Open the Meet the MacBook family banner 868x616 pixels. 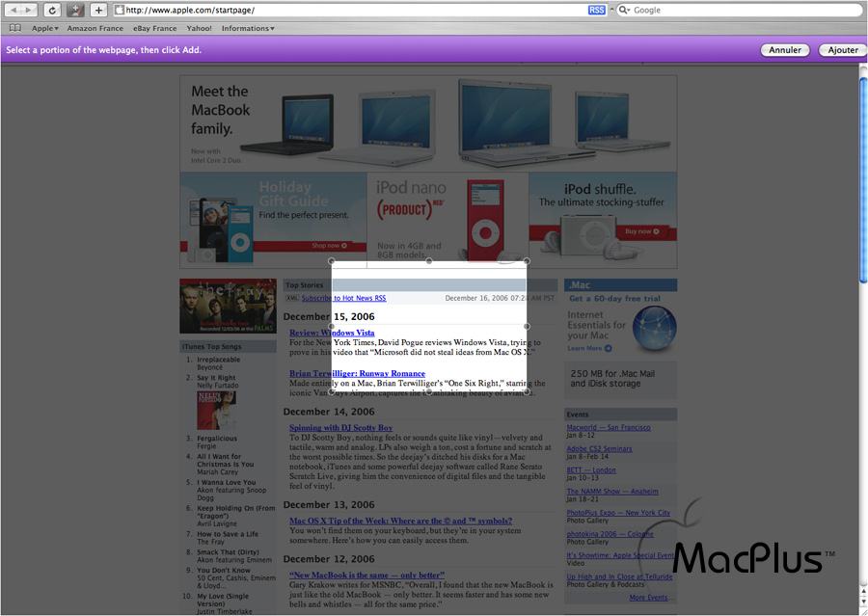428,123
